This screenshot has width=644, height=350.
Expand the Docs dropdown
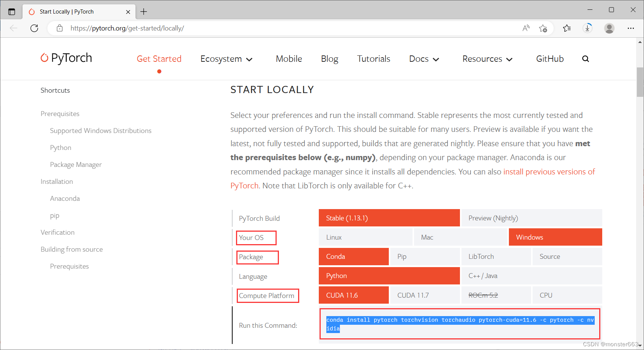424,59
